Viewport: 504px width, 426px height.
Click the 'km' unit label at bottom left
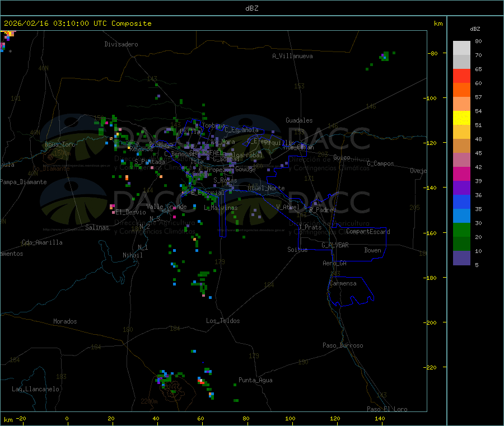click(x=8, y=420)
